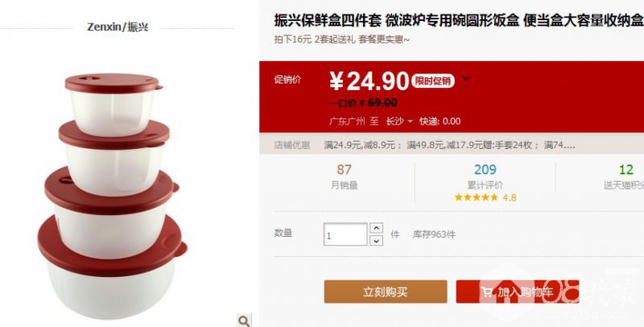This screenshot has width=644, height=327.
Task: Expand the arrow beside 限时促销 tag
Action: coord(466,78)
